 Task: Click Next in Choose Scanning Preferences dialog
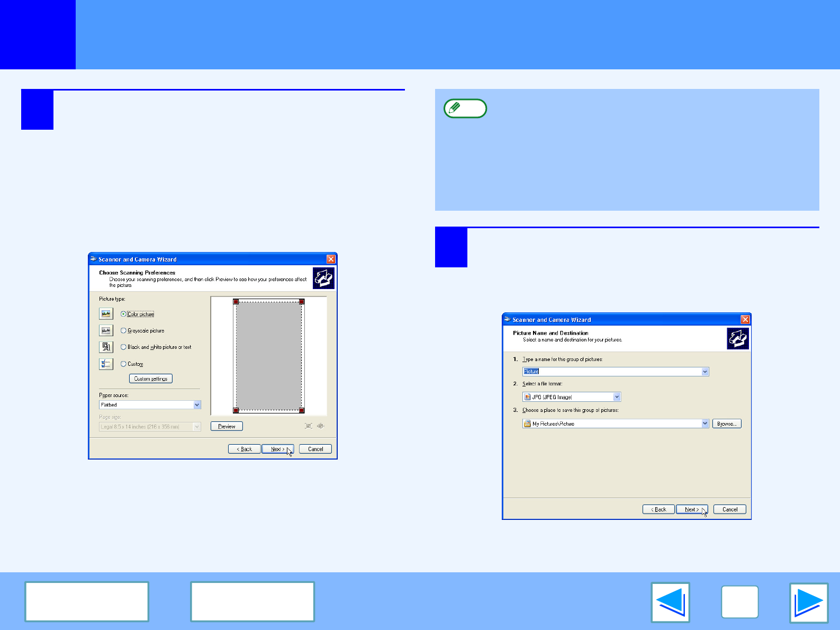277,449
